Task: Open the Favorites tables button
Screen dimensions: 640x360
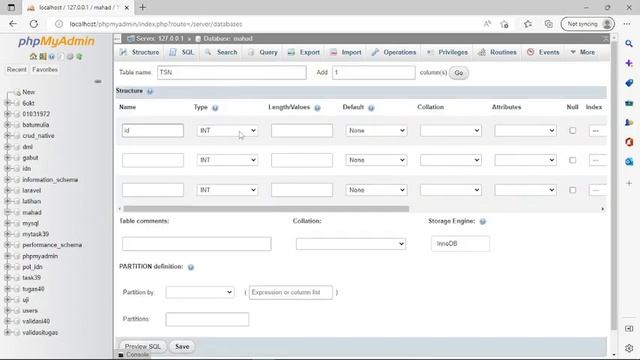Action: coord(45,69)
